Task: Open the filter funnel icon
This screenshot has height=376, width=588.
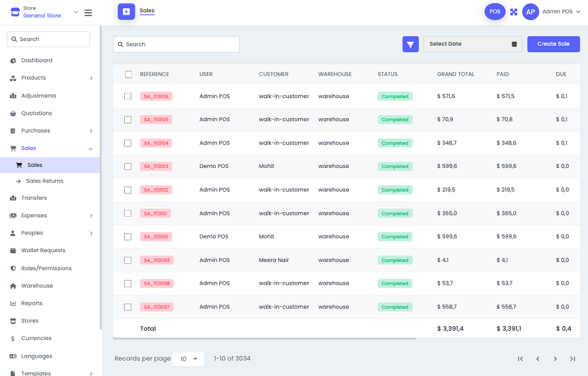Action: (x=410, y=44)
